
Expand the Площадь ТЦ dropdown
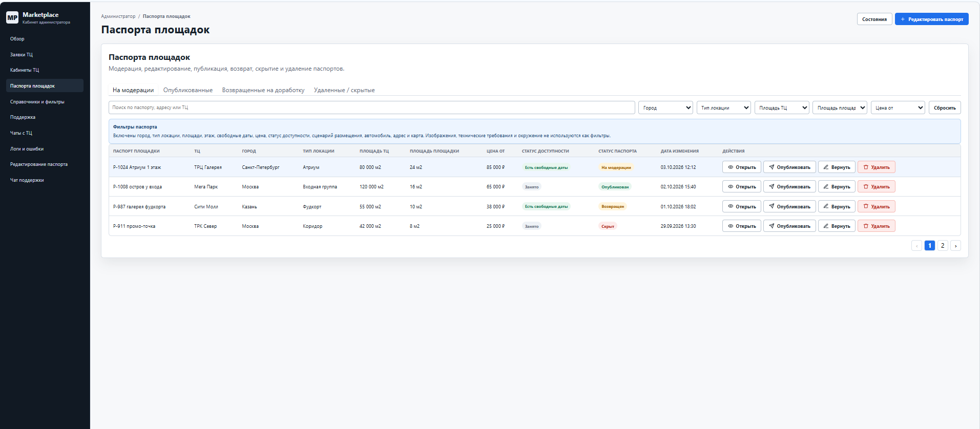[782, 108]
